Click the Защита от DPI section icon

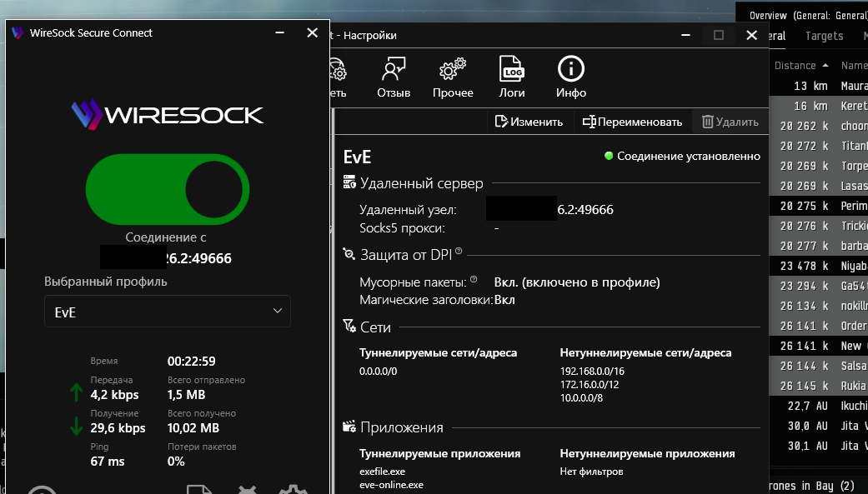coord(349,254)
